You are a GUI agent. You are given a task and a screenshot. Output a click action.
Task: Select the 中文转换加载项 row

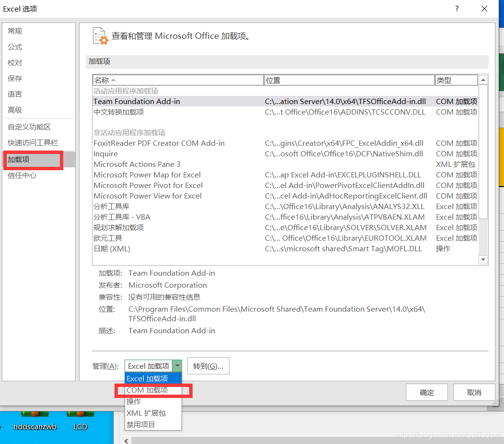tap(285, 112)
